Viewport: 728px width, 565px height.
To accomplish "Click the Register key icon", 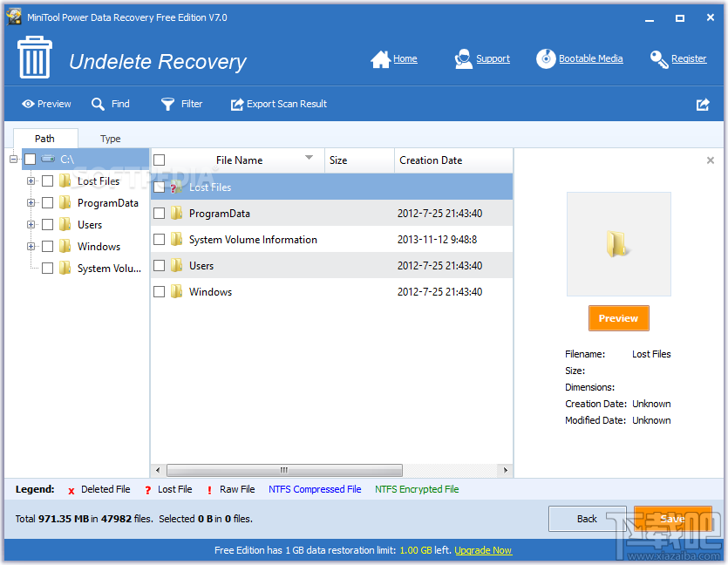I will [x=659, y=59].
